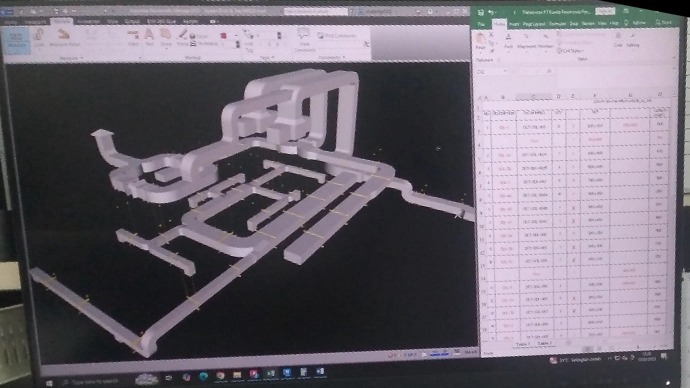The width and height of the screenshot is (690, 388).
Task: Expand the Measure panel dropdown arrow
Action: (x=81, y=58)
